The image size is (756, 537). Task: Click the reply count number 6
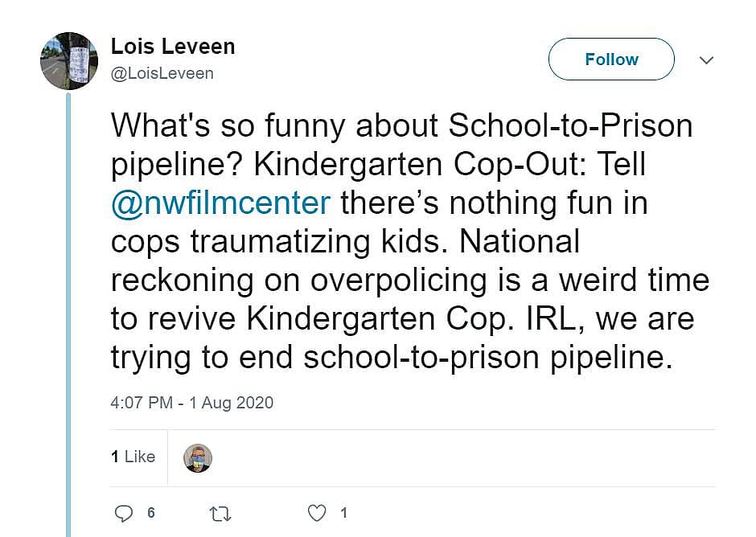[150, 513]
